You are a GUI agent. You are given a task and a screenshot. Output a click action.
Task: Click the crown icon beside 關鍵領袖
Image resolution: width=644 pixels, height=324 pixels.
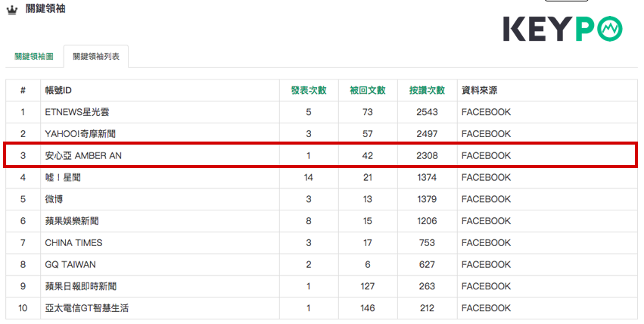(x=12, y=10)
